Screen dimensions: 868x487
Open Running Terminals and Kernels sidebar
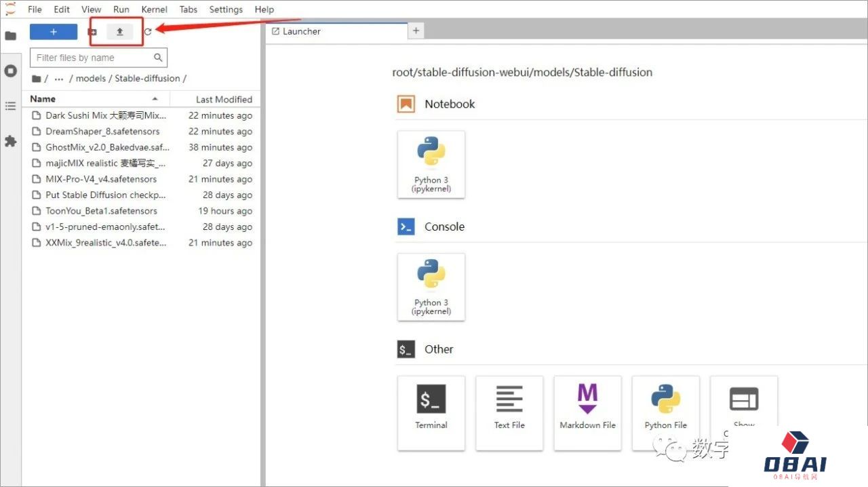11,71
